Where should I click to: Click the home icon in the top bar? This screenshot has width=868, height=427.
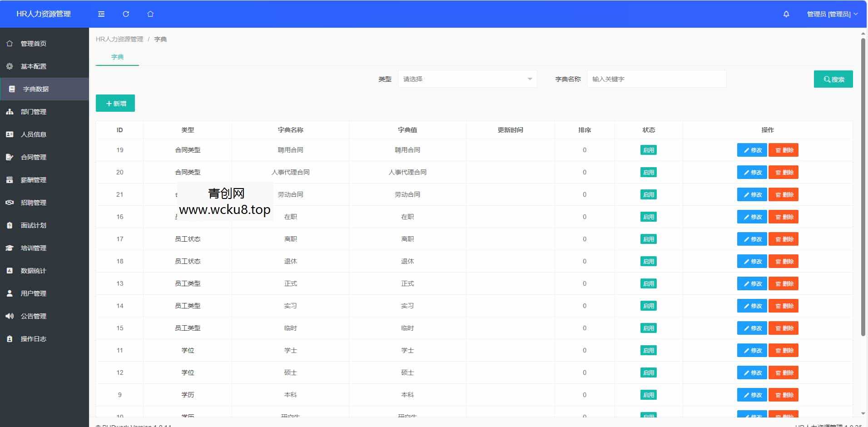click(x=150, y=14)
